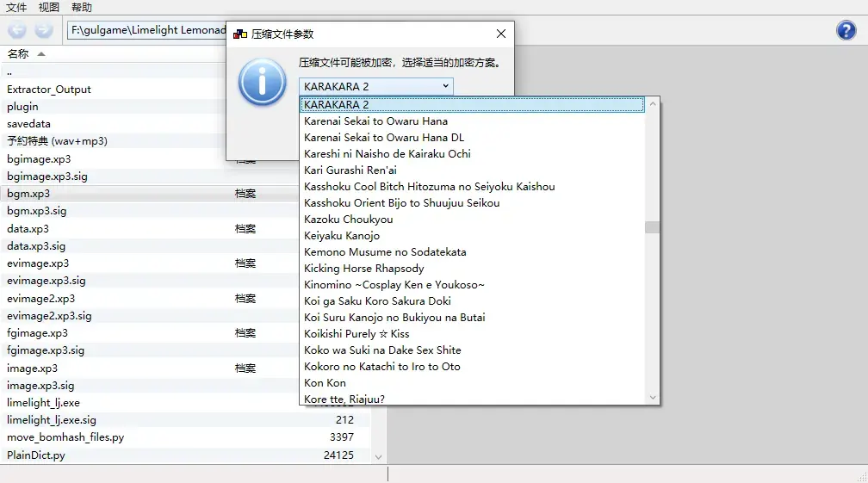Select bgimage.xp3 file
The height and width of the screenshot is (483, 868).
point(39,158)
